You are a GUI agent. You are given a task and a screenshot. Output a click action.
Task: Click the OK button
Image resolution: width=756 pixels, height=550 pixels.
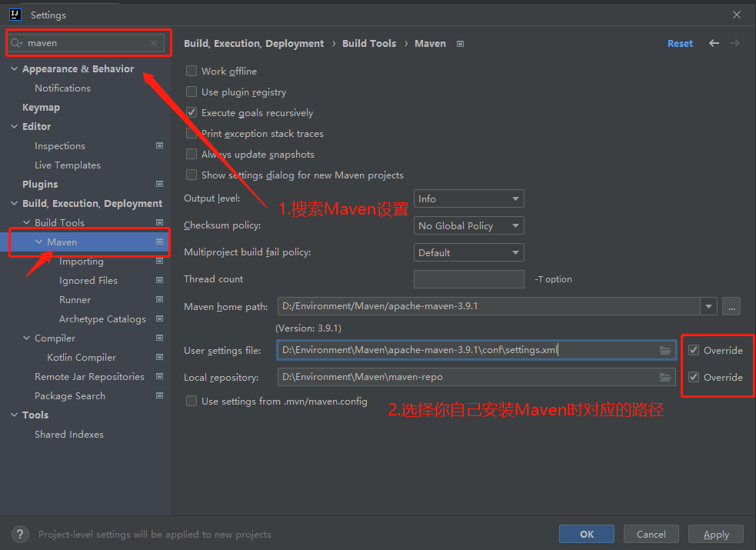pyautogui.click(x=587, y=534)
